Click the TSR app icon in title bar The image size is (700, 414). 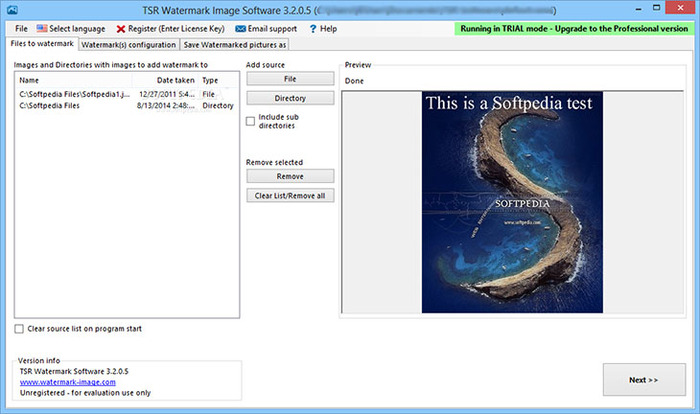9,9
